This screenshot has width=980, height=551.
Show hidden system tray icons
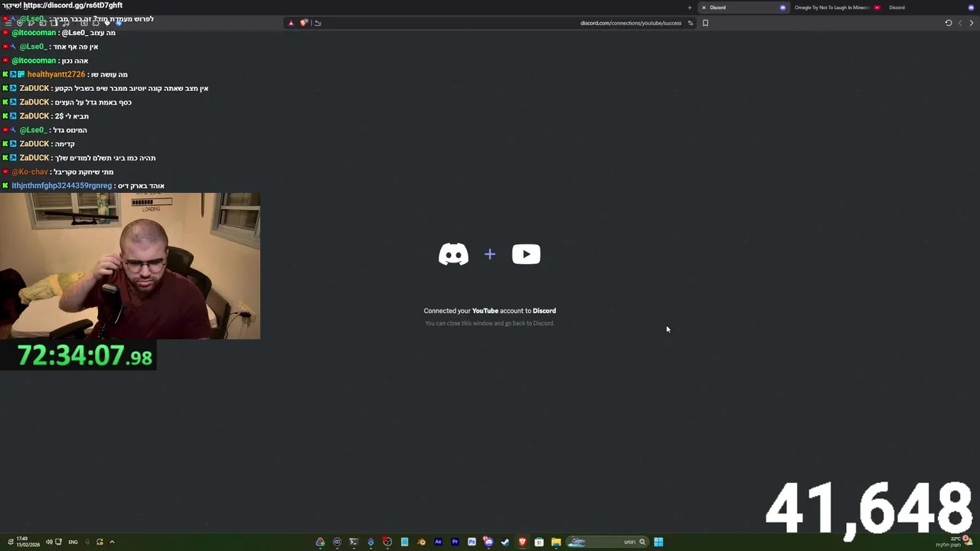click(112, 542)
